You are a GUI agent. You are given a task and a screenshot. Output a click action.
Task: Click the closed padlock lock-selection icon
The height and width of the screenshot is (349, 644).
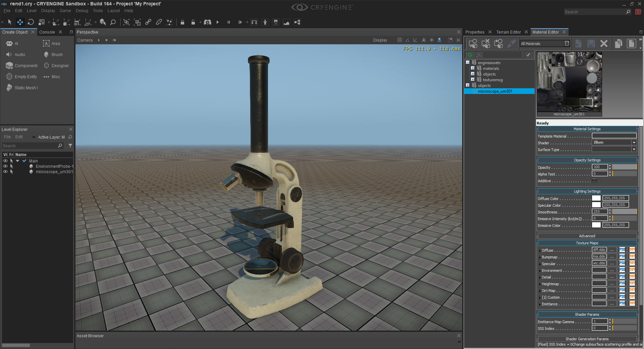tap(182, 22)
